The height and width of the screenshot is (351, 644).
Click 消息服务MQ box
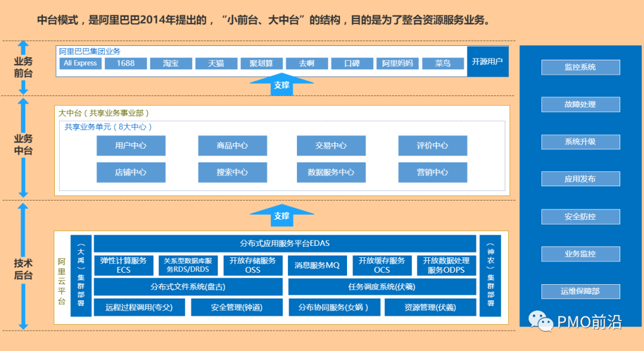(317, 266)
